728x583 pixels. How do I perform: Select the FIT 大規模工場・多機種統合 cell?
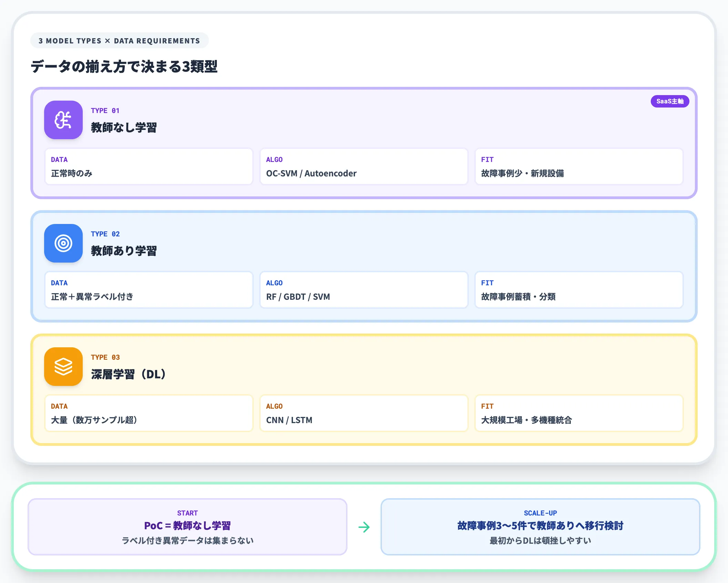(x=579, y=413)
